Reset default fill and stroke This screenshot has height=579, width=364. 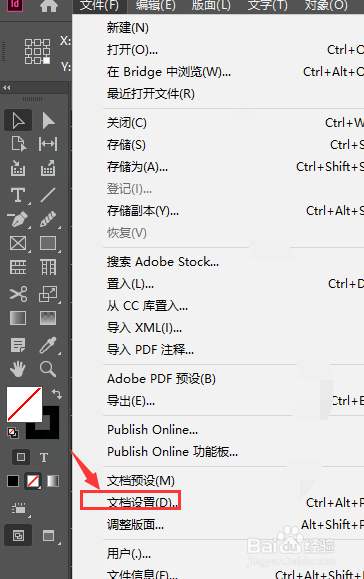(x=13, y=432)
